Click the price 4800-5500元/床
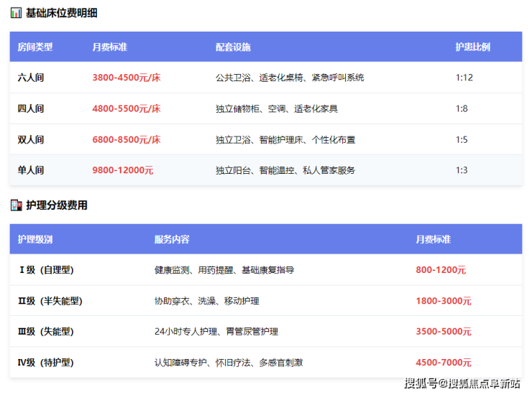The width and height of the screenshot is (532, 395). pos(127,108)
